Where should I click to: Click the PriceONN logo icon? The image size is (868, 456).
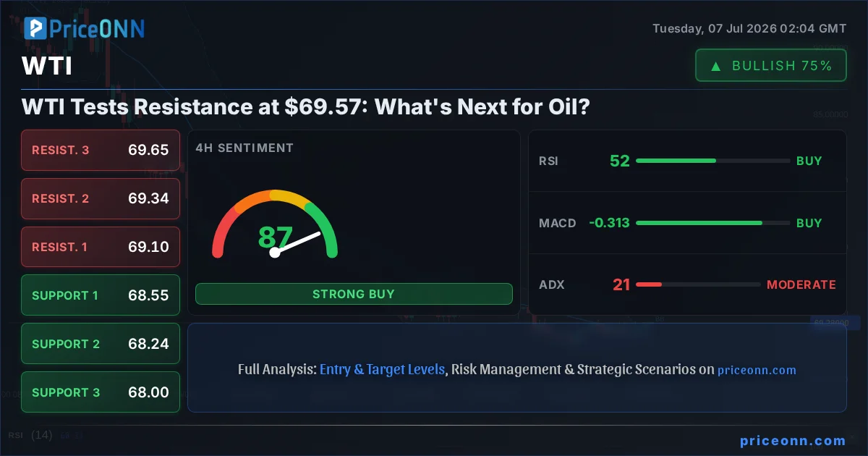pyautogui.click(x=35, y=28)
